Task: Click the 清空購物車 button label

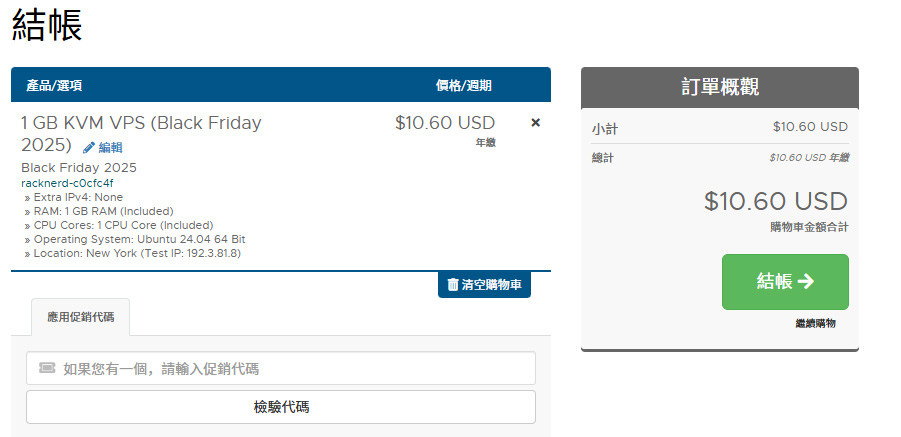Action: click(491, 285)
